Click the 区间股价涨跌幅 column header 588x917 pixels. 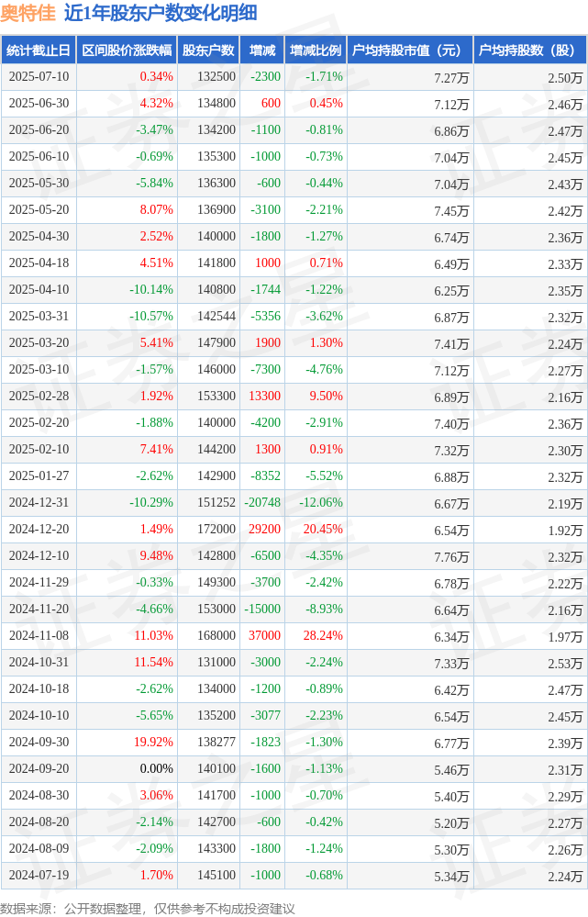[x=127, y=50]
